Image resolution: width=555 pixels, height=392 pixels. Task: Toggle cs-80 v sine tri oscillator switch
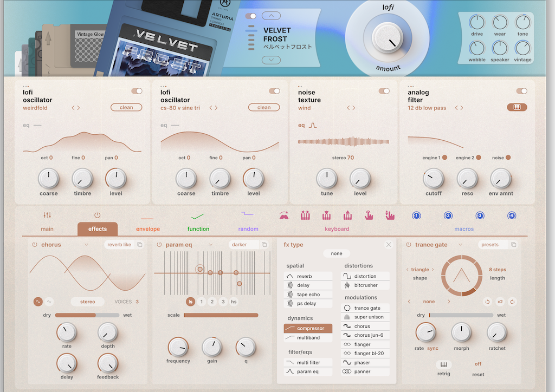pos(274,91)
